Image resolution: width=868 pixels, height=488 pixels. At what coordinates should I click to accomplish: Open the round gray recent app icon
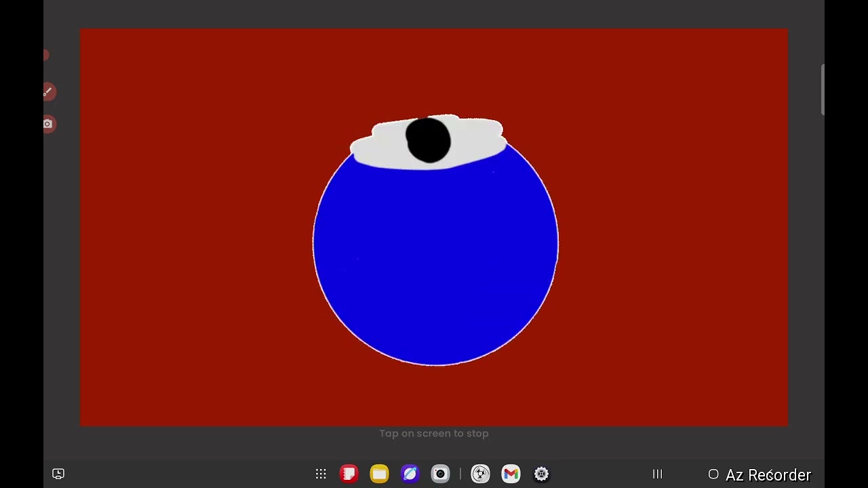click(480, 474)
